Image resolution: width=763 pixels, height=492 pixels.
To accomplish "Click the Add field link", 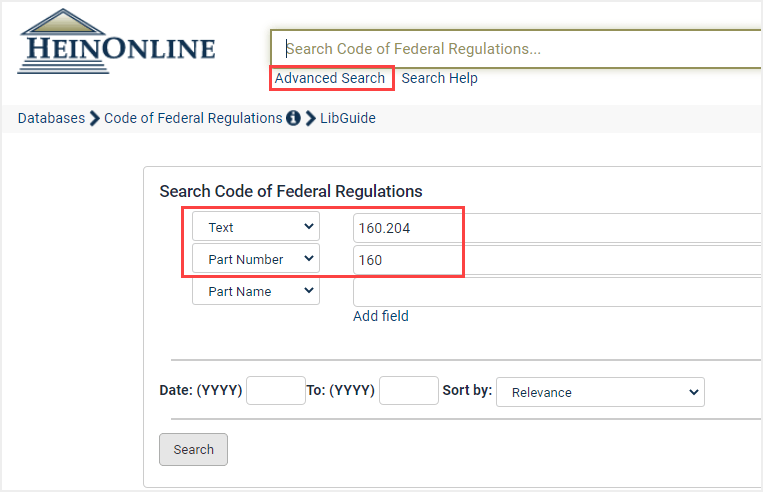I will [x=381, y=316].
